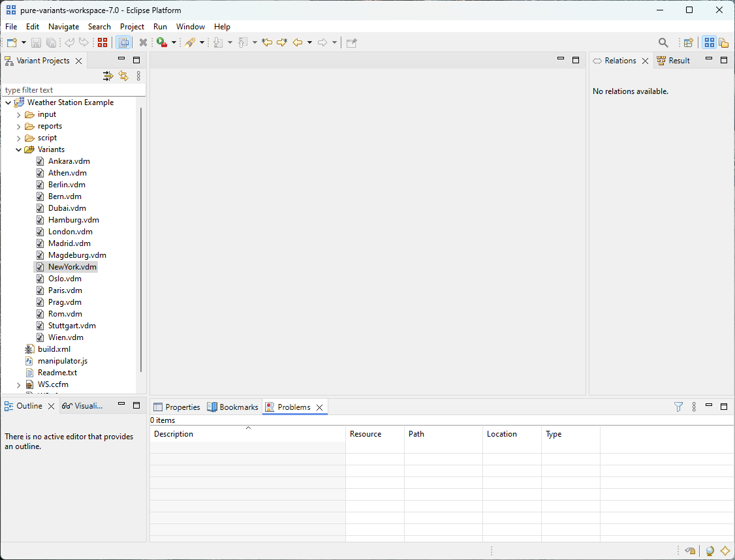Expand the input folder
The width and height of the screenshot is (735, 560).
pyautogui.click(x=18, y=114)
